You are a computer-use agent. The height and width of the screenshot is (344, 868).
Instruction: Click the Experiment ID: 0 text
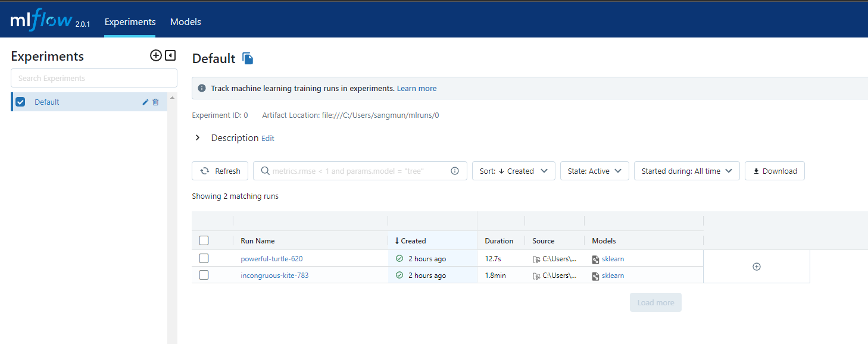(220, 115)
